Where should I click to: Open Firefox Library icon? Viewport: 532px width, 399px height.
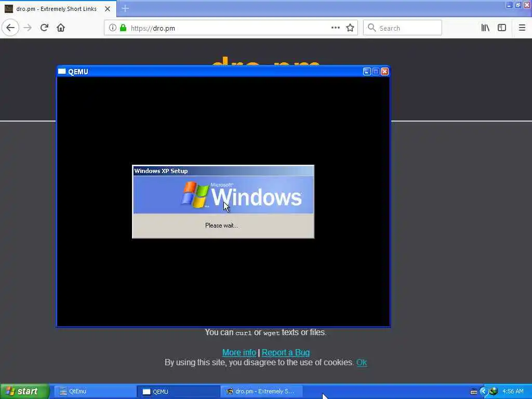485,28
